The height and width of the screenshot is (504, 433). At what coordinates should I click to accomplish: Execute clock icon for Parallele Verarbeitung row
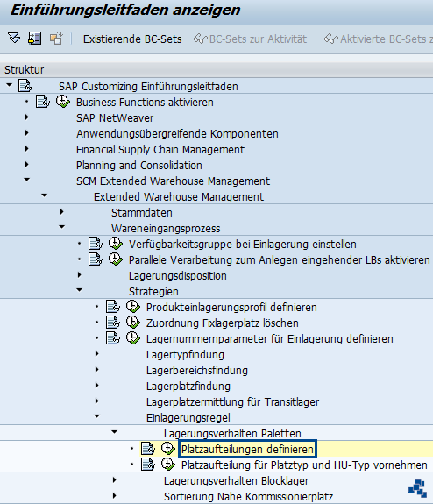click(x=116, y=259)
